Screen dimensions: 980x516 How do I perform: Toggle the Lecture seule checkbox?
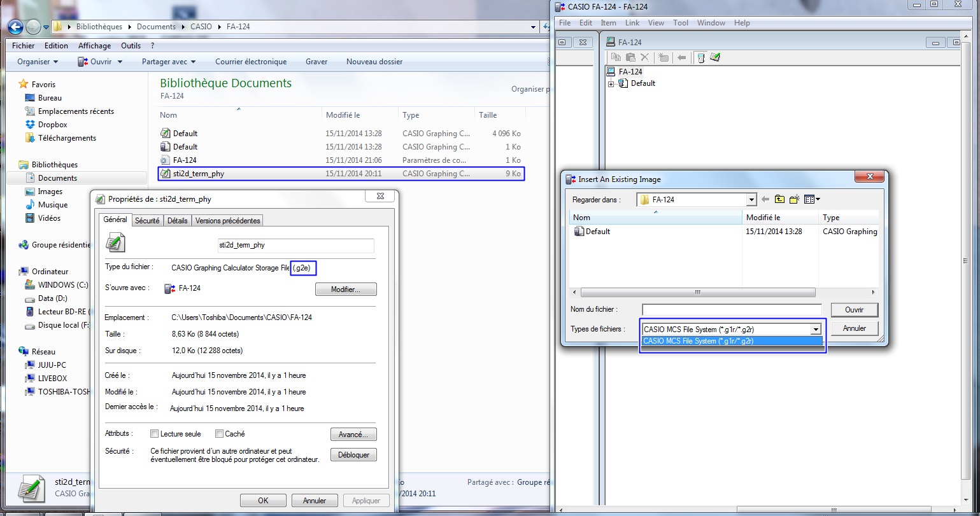click(154, 434)
